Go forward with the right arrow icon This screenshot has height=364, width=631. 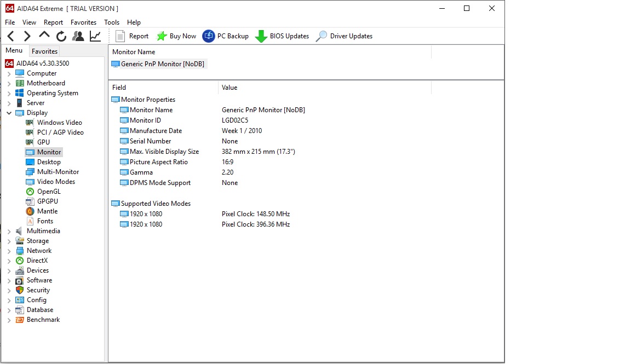tap(27, 36)
